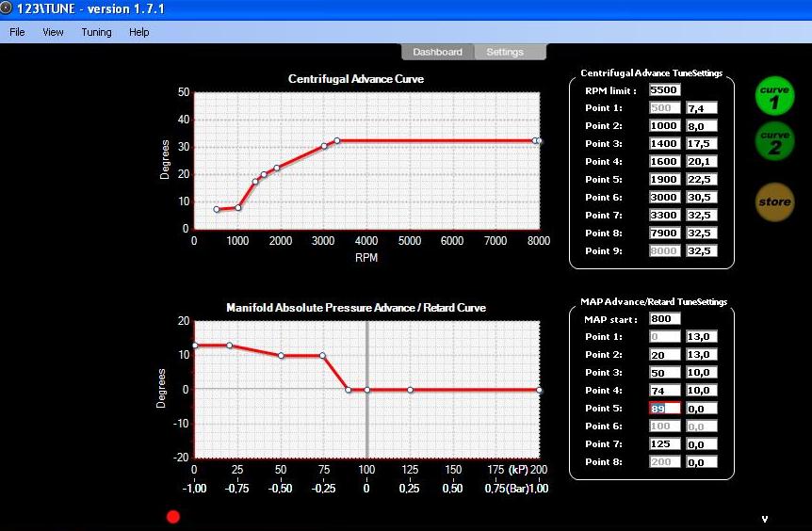
Task: Click MAP Point 4 degrees field 10,0
Action: pos(702,391)
